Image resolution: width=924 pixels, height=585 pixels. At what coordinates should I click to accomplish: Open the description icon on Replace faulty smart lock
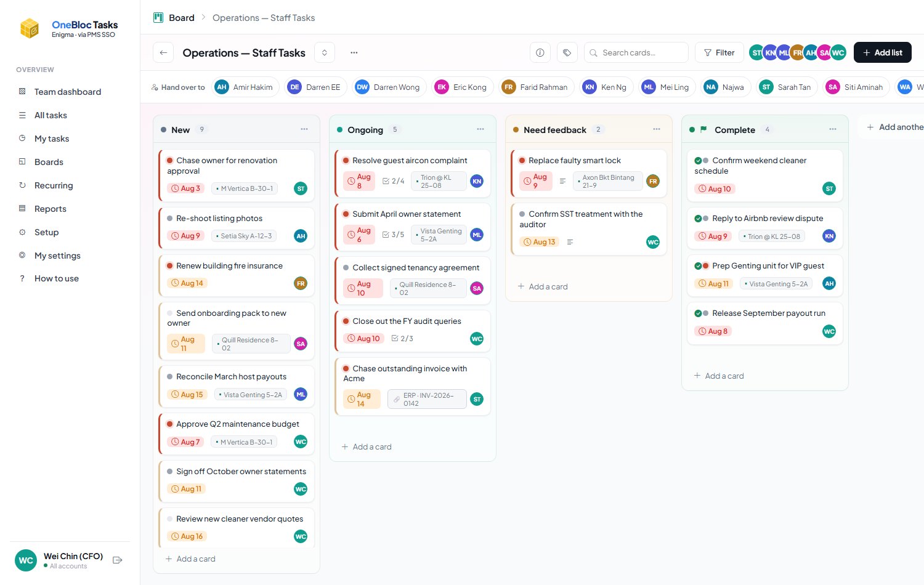pos(562,181)
